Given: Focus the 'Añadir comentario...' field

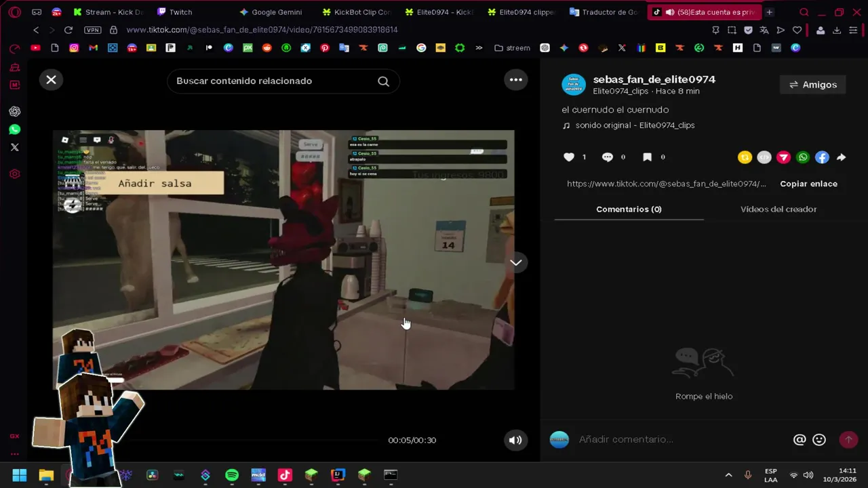Looking at the screenshot, I should point(682,440).
